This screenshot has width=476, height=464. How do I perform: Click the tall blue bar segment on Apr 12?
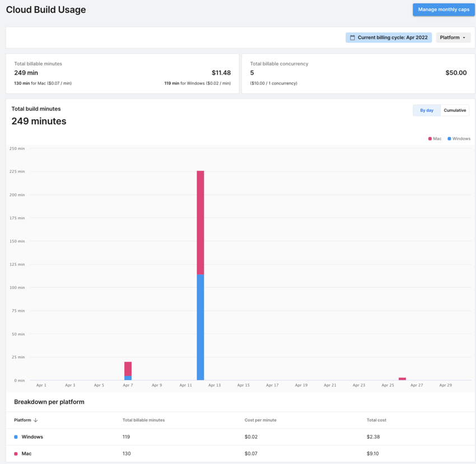(x=200, y=325)
